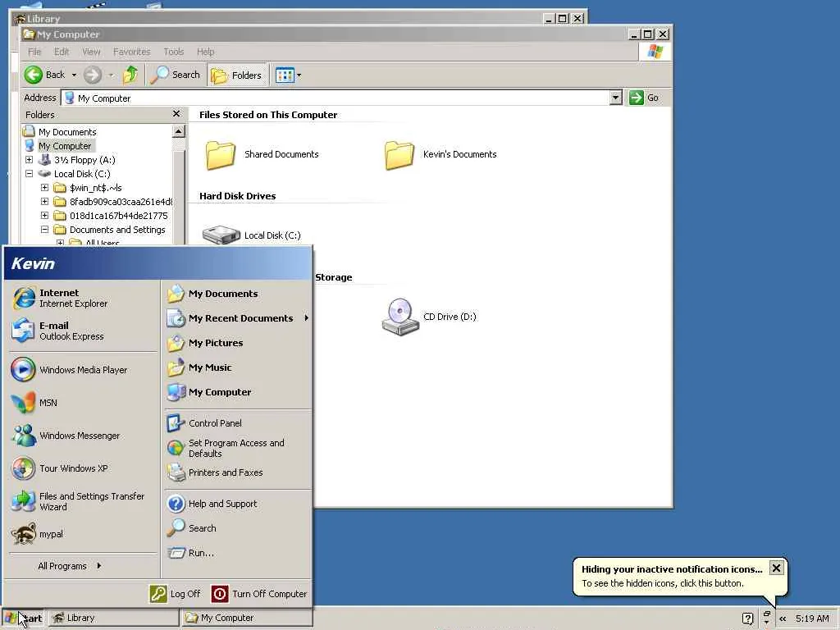This screenshot has height=630, width=840.
Task: Click the help tray icon
Action: (748, 619)
